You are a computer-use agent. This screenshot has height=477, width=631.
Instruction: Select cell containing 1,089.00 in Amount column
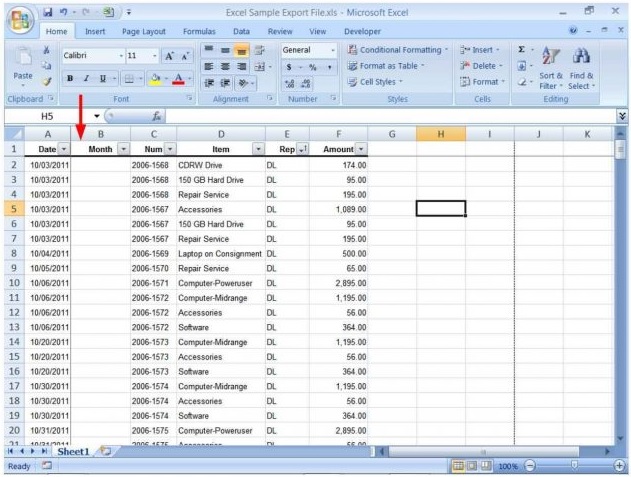pyautogui.click(x=338, y=209)
